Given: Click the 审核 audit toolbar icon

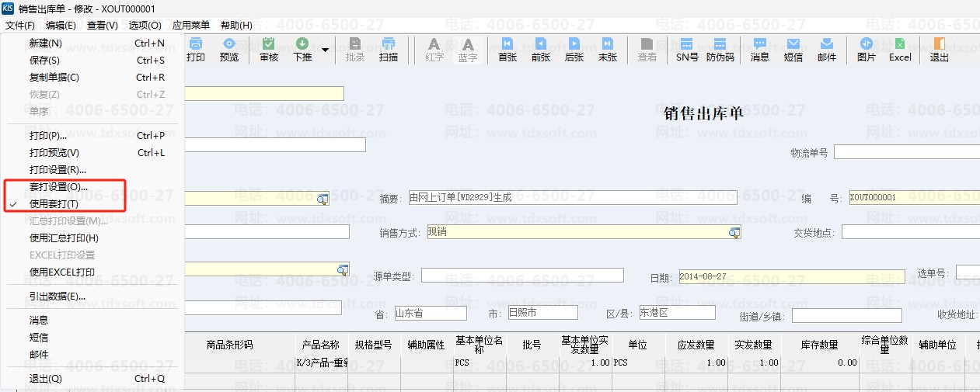Looking at the screenshot, I should point(269,50).
